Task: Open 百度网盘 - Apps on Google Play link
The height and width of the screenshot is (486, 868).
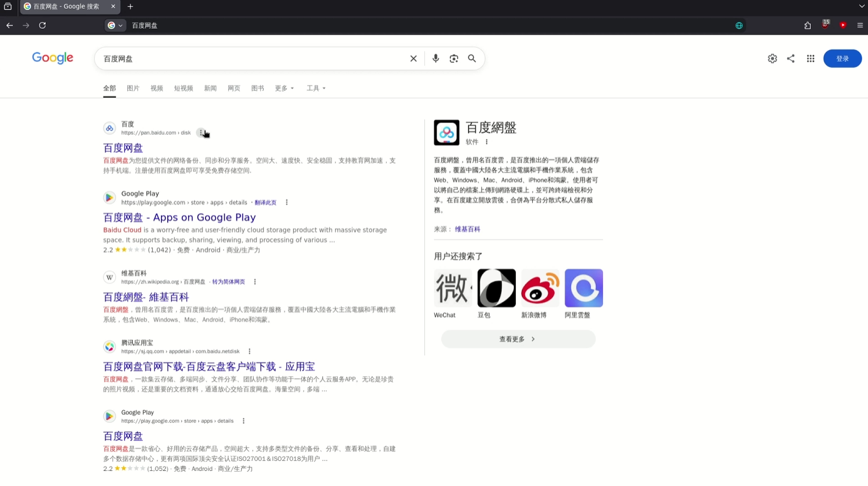Action: click(179, 218)
